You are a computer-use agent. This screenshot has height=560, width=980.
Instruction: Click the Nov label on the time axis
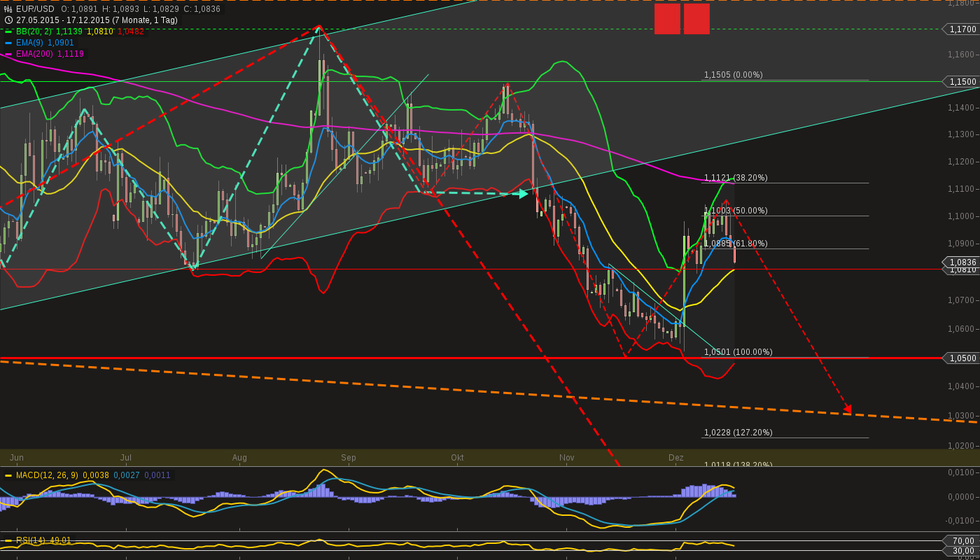point(567,458)
